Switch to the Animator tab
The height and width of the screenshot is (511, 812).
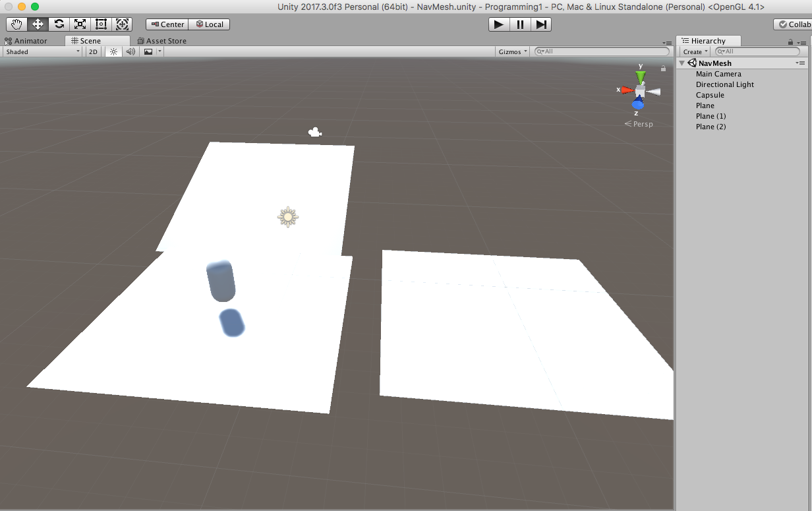pos(26,41)
